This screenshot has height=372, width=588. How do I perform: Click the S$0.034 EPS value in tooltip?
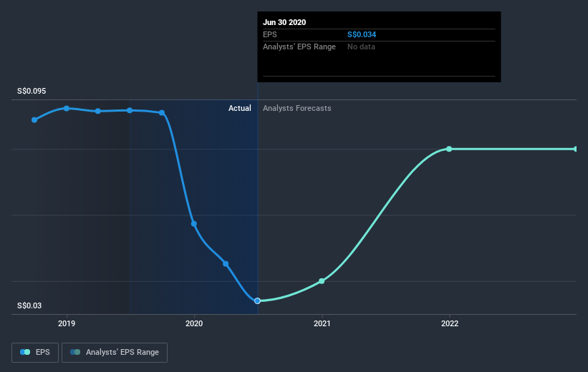(362, 34)
